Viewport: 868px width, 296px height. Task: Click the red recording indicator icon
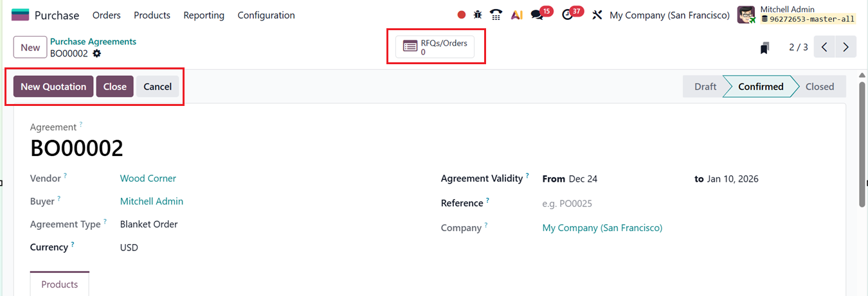click(x=461, y=15)
